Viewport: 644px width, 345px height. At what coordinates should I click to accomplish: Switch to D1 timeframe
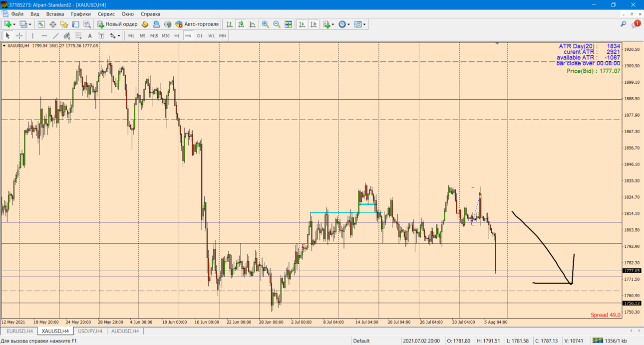pyautogui.click(x=200, y=36)
